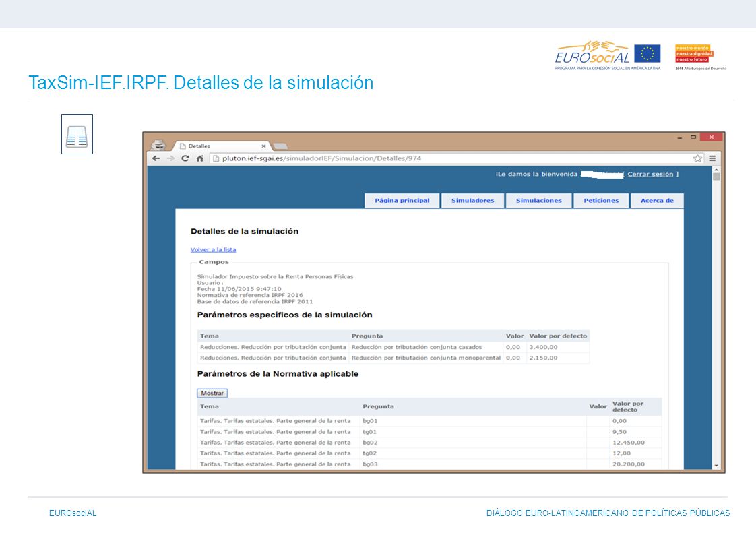Click the default value 2.150,00

[543, 358]
